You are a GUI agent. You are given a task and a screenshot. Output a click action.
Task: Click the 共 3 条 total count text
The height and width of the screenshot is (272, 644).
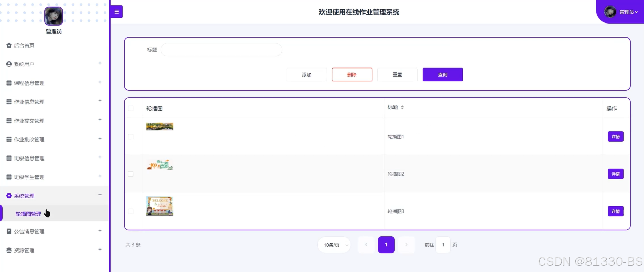[133, 245]
